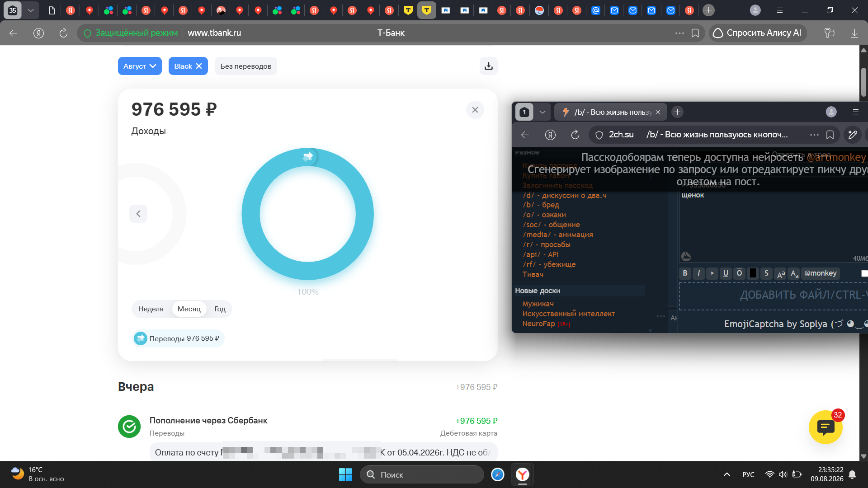This screenshot has width=868, height=488.
Task: Open the Пополнение через Сбербанк transaction
Action: 307,427
